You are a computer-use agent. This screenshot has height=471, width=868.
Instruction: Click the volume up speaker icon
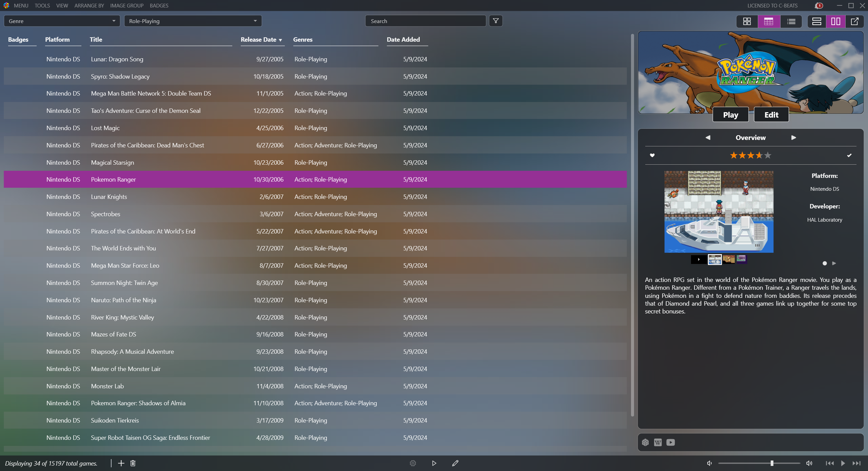tap(809, 463)
